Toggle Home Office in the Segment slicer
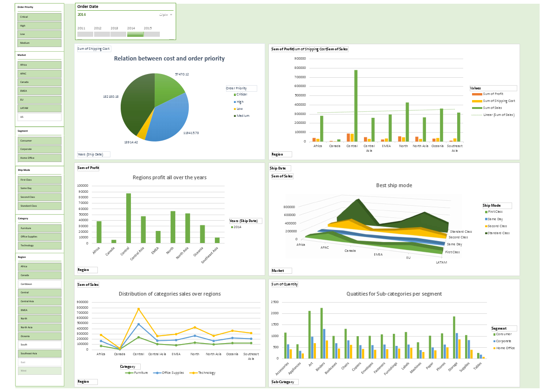555x392 pixels. click(39, 157)
